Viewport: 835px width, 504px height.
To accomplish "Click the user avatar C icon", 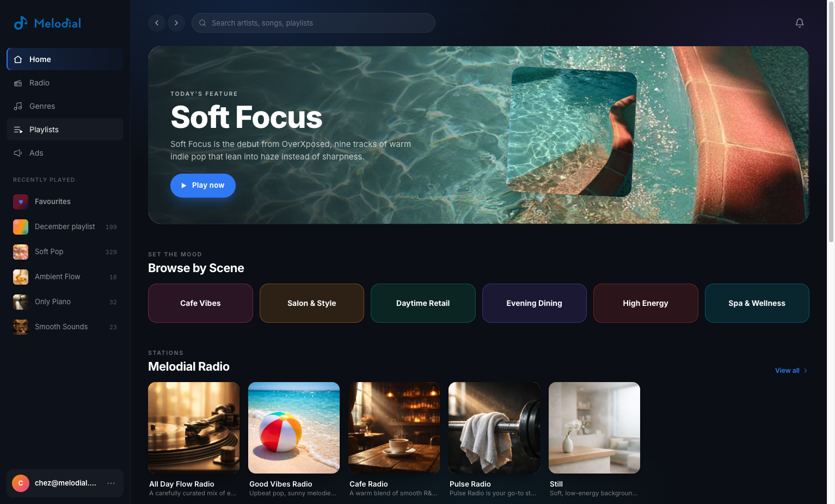I will [21, 483].
